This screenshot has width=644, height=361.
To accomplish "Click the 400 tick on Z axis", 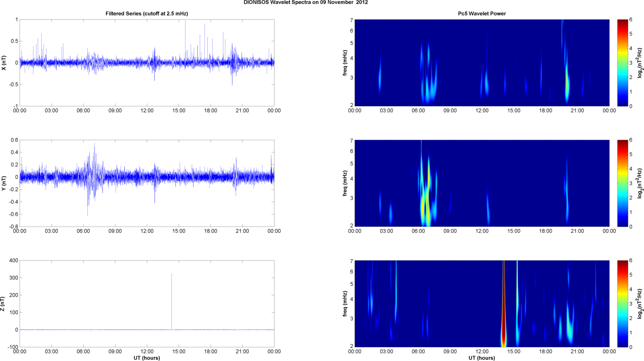I will click(14, 261).
